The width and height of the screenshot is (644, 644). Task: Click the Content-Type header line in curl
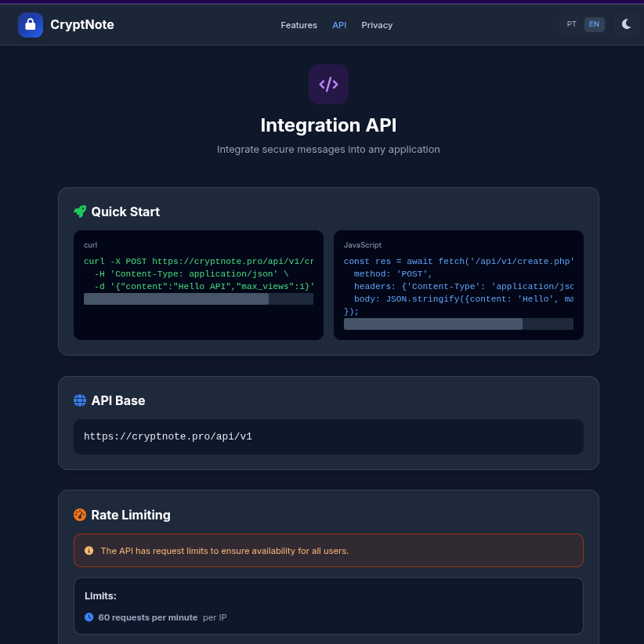pos(191,274)
